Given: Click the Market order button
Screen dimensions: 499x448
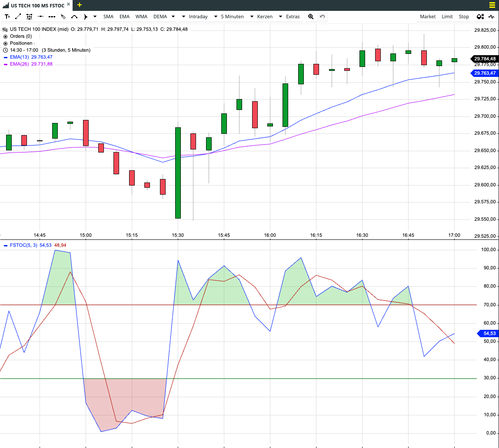Looking at the screenshot, I should click(427, 17).
